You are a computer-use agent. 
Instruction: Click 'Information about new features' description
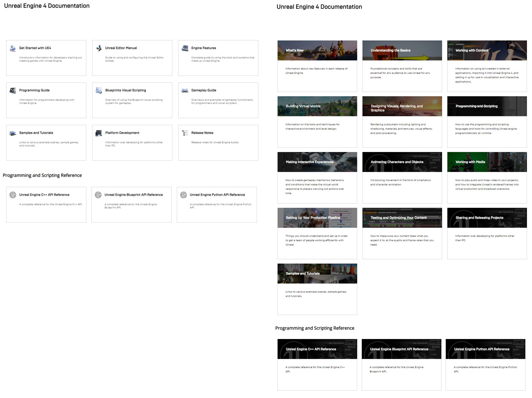pyautogui.click(x=316, y=71)
